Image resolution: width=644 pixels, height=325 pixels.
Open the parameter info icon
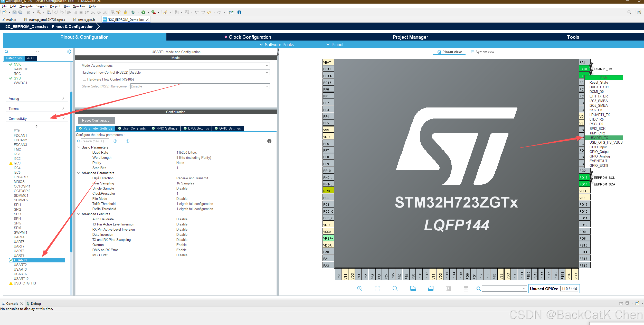[269, 141]
